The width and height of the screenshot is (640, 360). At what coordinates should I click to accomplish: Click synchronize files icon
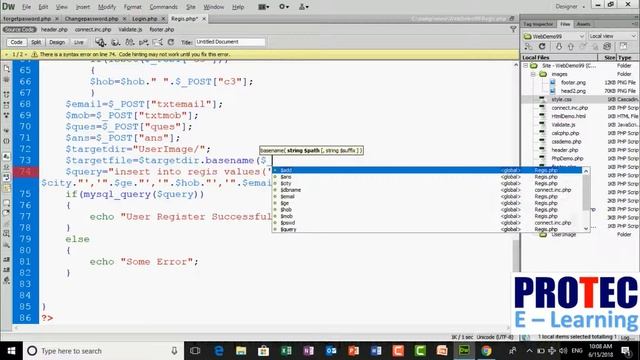(607, 47)
